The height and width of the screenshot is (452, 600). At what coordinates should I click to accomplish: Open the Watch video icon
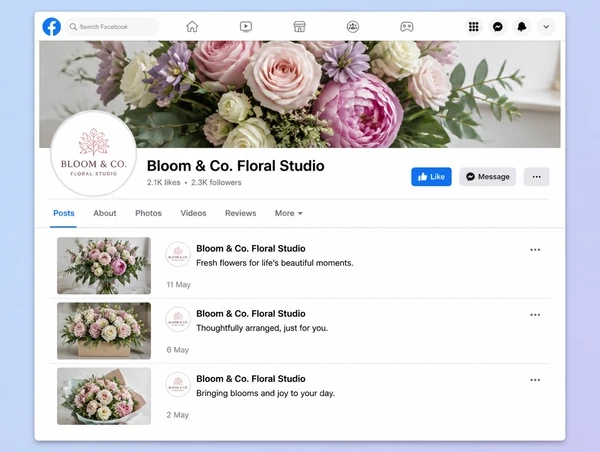pos(246,27)
